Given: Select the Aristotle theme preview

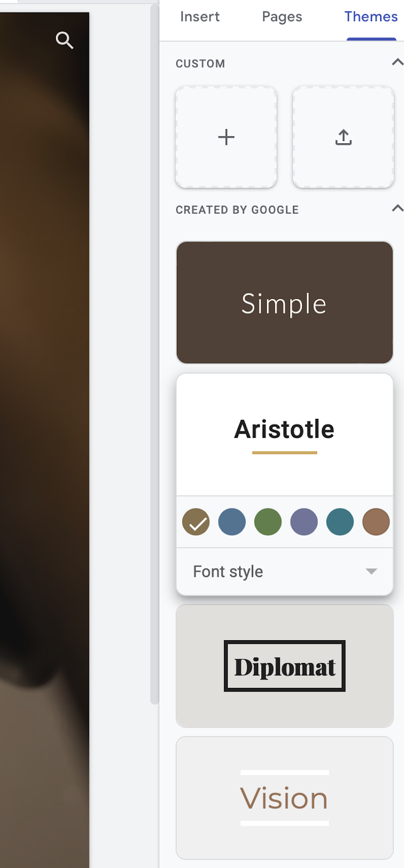Looking at the screenshot, I should (x=284, y=434).
